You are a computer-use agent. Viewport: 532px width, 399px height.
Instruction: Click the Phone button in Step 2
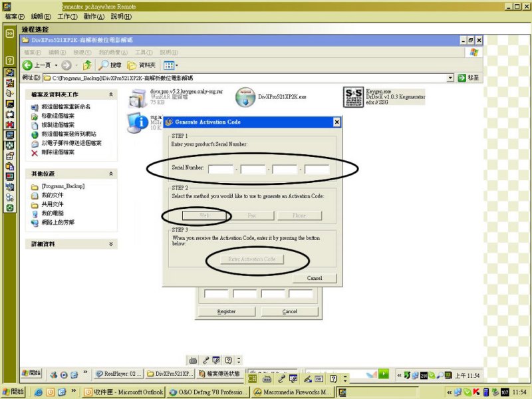299,215
